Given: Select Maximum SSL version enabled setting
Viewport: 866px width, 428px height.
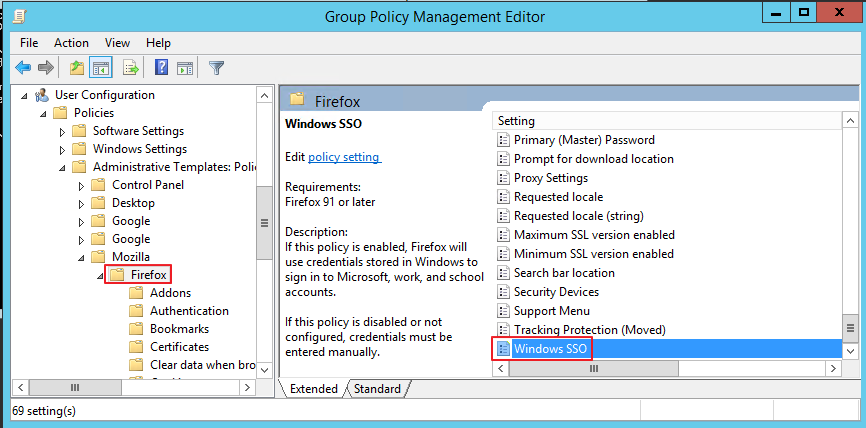Looking at the screenshot, I should (x=594, y=235).
